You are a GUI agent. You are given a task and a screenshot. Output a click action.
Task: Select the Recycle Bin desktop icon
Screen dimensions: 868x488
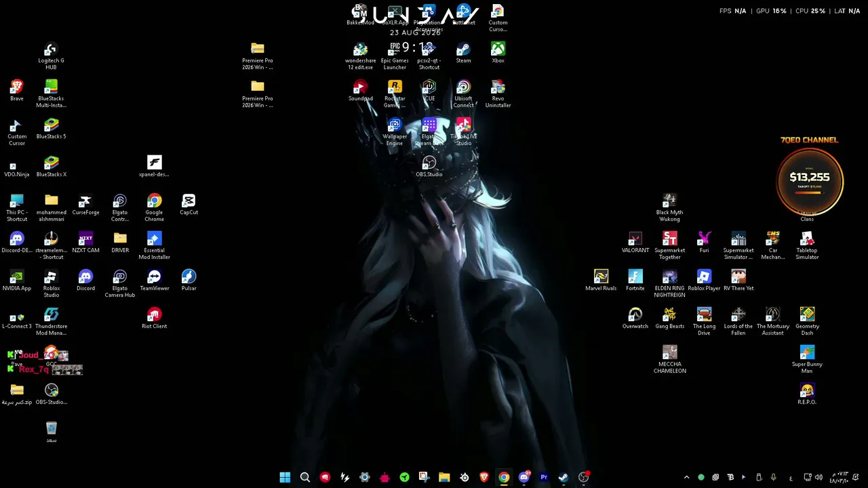(x=51, y=432)
